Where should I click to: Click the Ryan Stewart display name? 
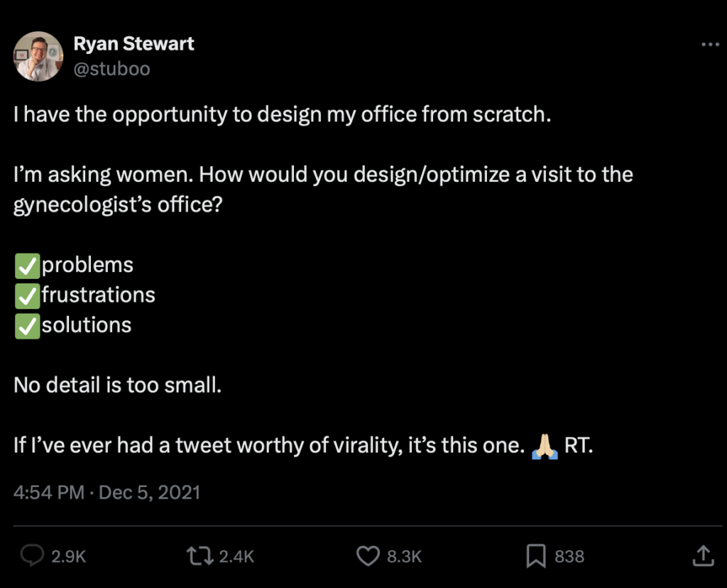coord(133,44)
